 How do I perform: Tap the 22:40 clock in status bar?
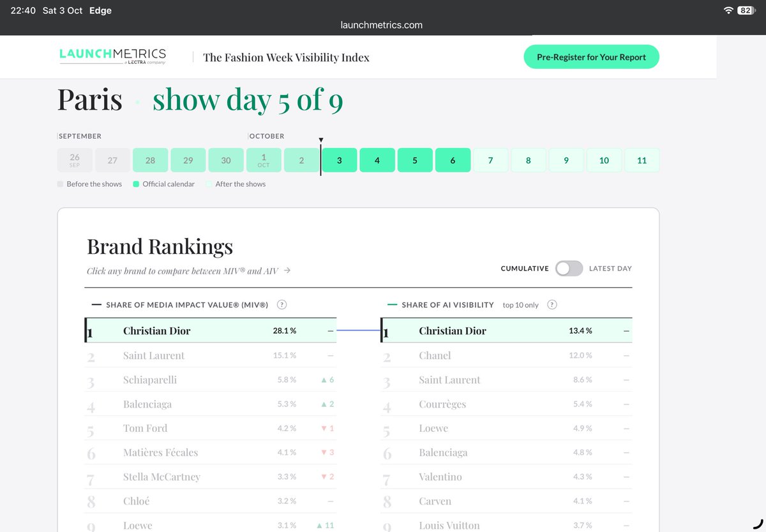[23, 11]
